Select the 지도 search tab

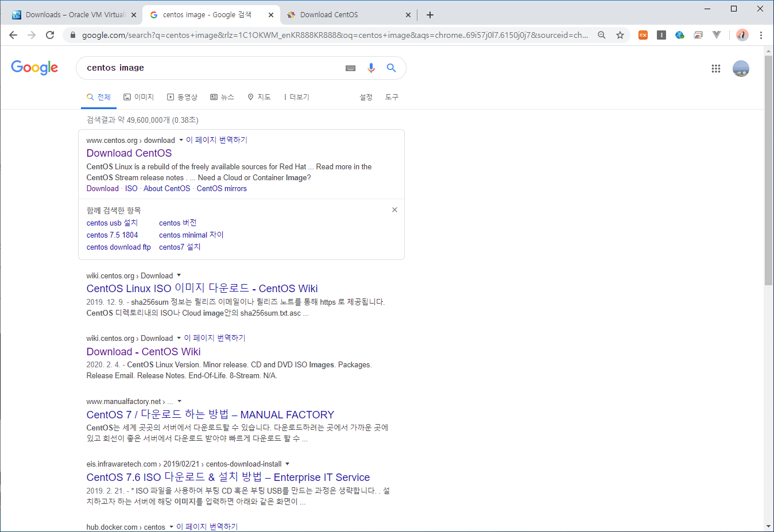click(259, 97)
